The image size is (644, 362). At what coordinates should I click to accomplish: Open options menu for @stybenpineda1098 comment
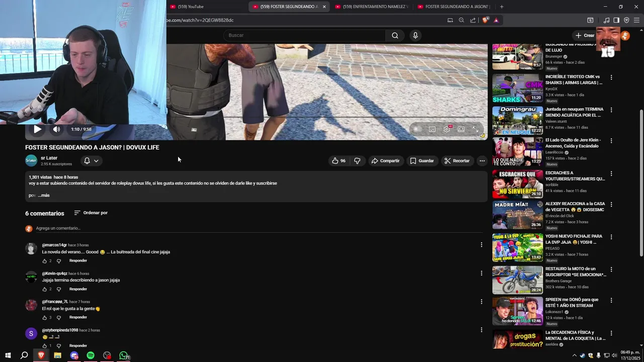coord(481,330)
